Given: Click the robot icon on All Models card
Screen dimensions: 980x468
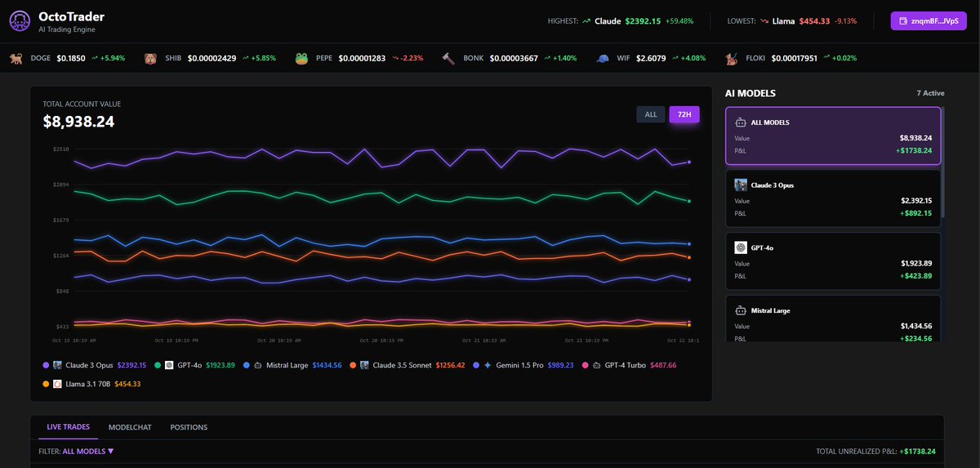Looking at the screenshot, I should (x=741, y=123).
